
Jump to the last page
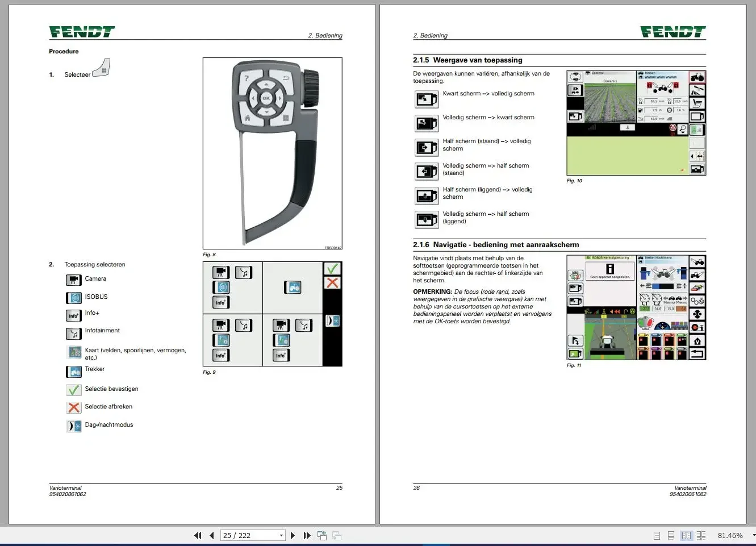307,535
